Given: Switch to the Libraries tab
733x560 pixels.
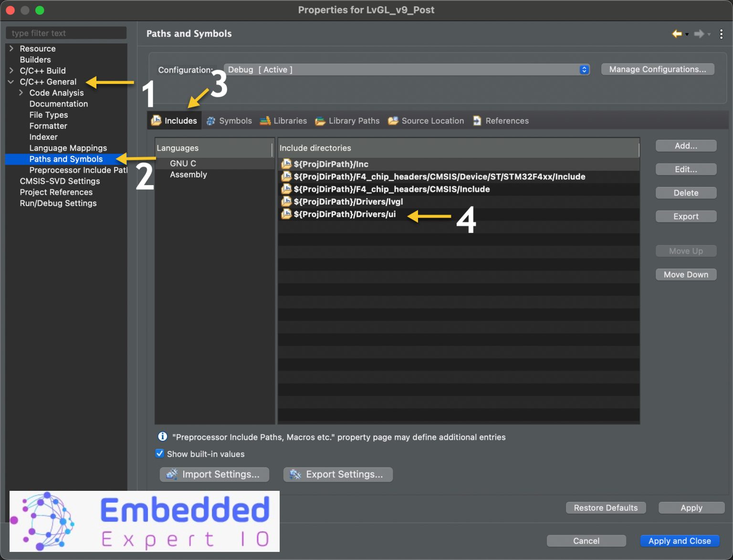Looking at the screenshot, I should pos(289,121).
